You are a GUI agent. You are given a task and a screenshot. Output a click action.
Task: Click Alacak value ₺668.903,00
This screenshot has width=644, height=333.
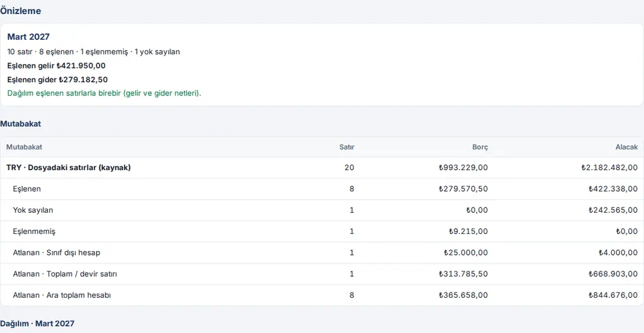613,274
